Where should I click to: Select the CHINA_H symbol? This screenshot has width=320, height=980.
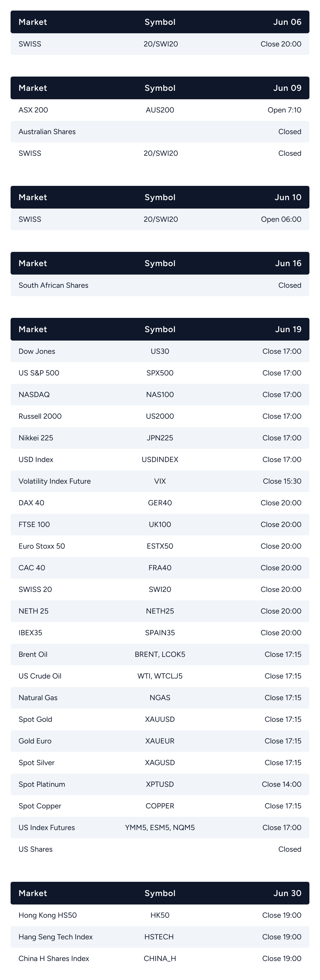click(160, 959)
